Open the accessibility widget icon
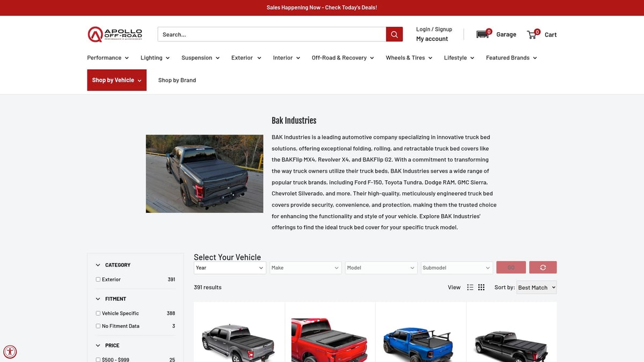The width and height of the screenshot is (644, 362). click(10, 352)
